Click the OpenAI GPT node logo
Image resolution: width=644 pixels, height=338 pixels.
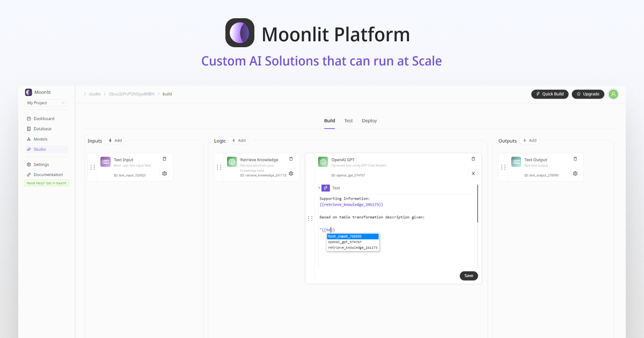[x=323, y=161]
